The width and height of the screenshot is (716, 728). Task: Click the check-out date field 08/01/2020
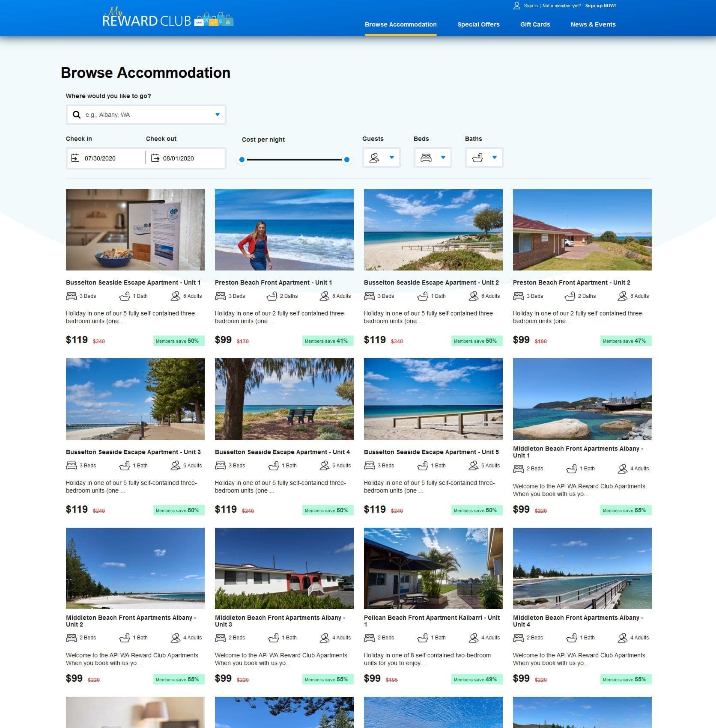(x=186, y=158)
